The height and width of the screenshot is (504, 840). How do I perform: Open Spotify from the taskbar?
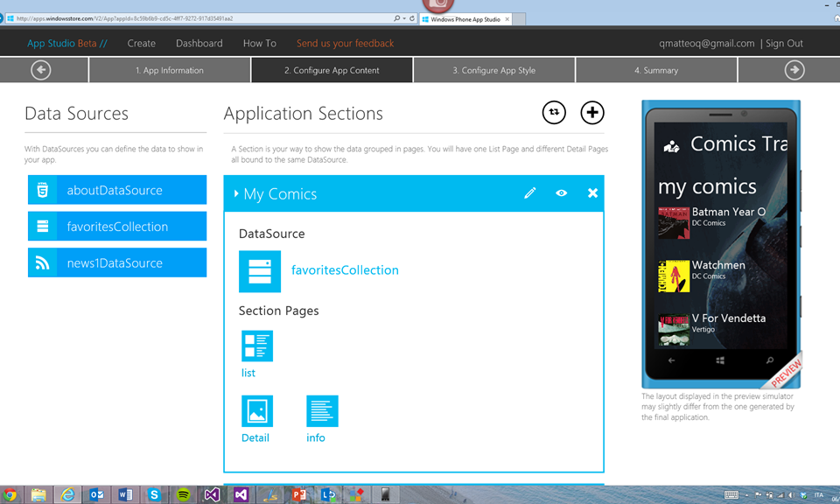point(183,494)
